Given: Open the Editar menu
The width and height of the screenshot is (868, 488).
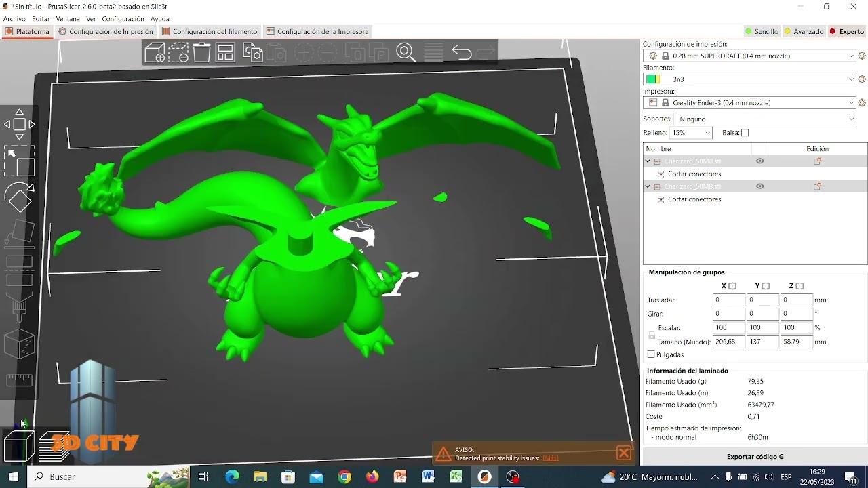Looking at the screenshot, I should click(x=41, y=19).
